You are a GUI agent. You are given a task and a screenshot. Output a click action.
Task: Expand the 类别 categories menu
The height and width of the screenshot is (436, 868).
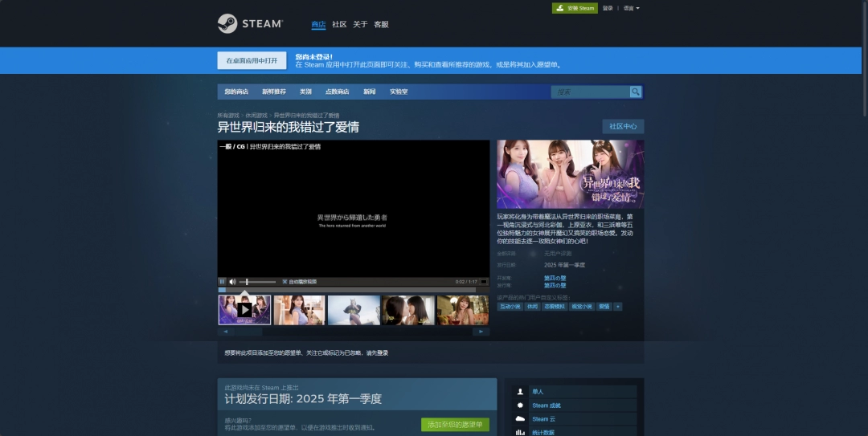tap(305, 92)
